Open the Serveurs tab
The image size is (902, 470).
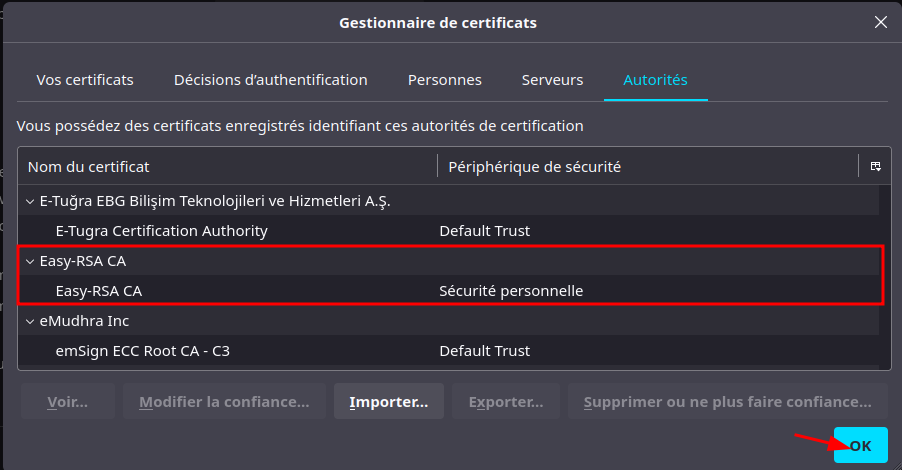[x=552, y=80]
